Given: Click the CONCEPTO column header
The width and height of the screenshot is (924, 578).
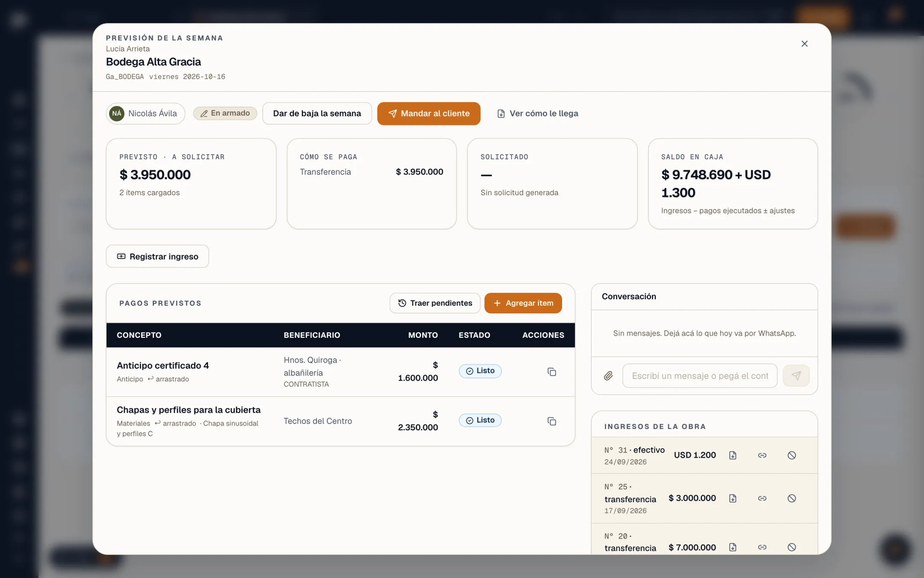Looking at the screenshot, I should coord(139,335).
